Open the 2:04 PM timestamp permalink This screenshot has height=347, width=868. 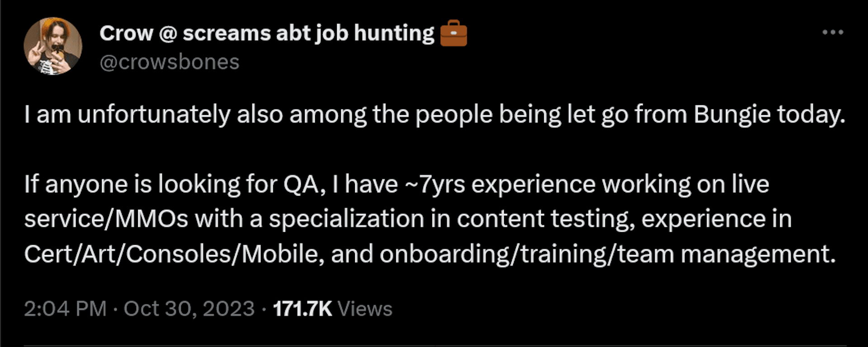click(65, 309)
